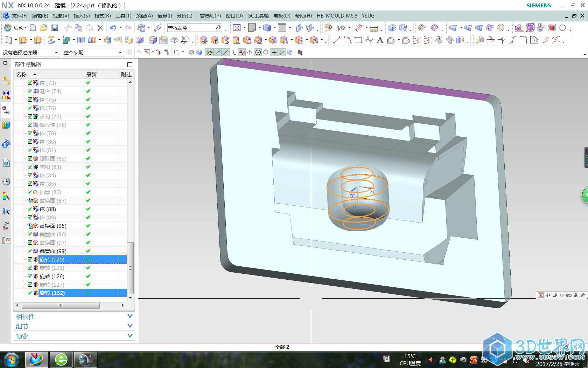Save the part with floppy icon
This screenshot has width=588, height=368.
(x=55, y=28)
